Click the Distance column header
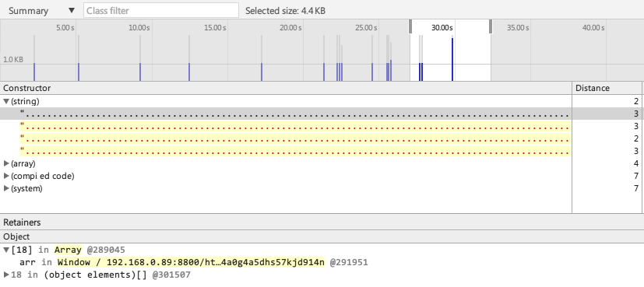 [607, 88]
